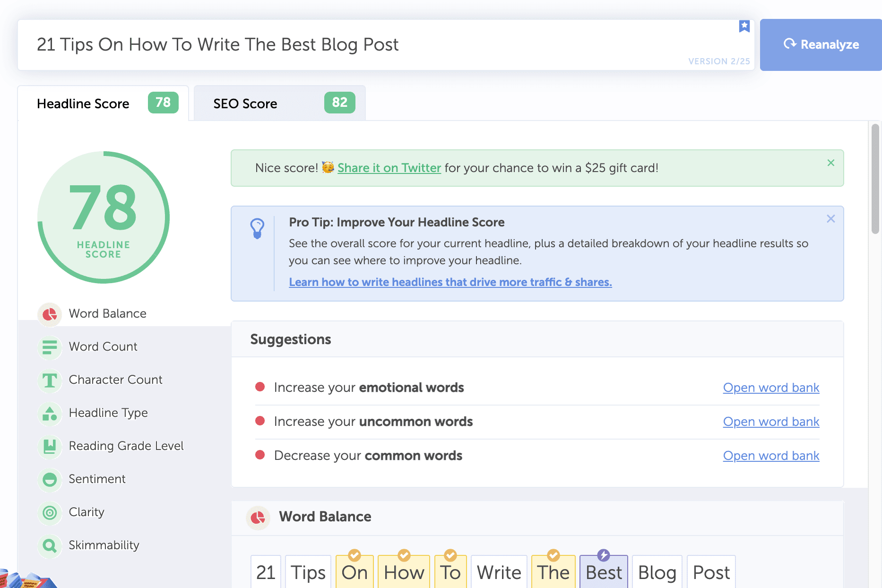
Task: Select the Headline Type icon
Action: point(49,413)
